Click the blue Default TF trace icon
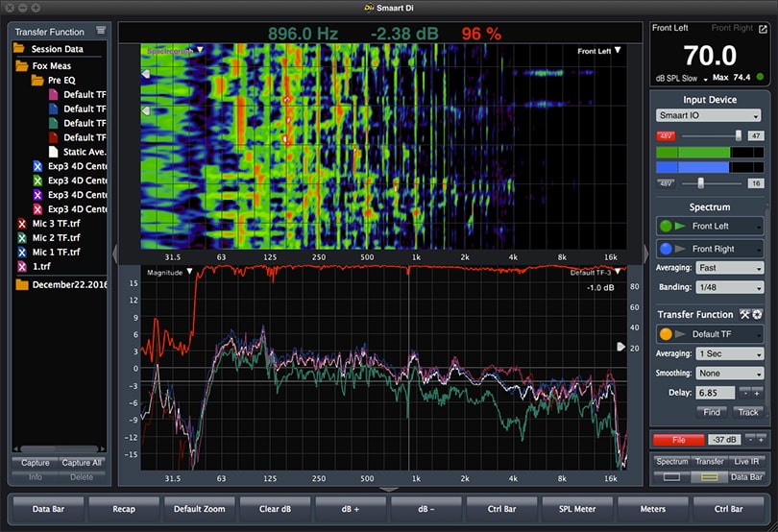Screen dimensions: 778x532 pyautogui.click(x=53, y=109)
